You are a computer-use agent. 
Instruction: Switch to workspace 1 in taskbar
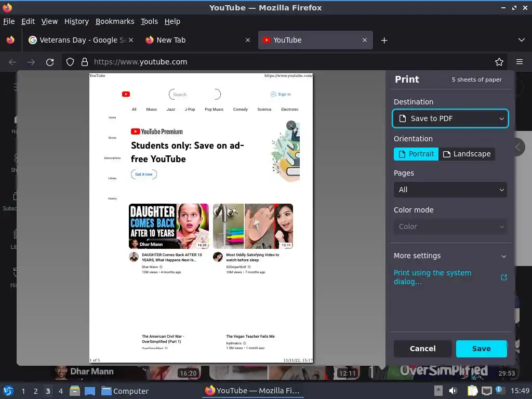(x=23, y=391)
